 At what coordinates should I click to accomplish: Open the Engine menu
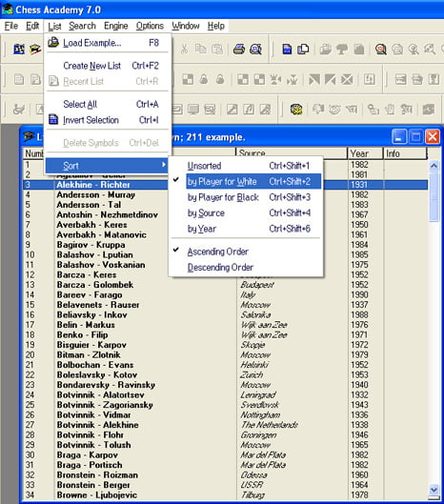(115, 26)
